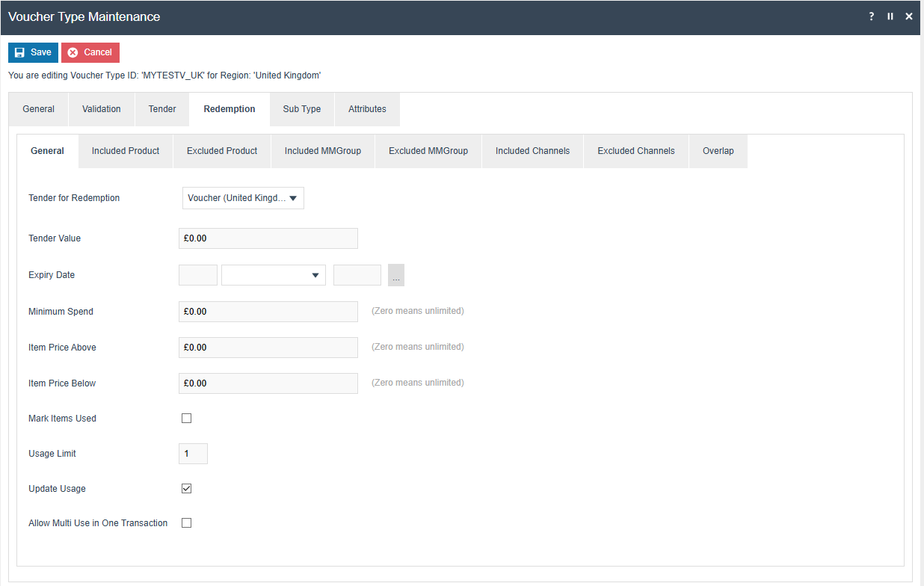This screenshot has height=586, width=924.
Task: Open the Tender tab
Action: click(162, 109)
